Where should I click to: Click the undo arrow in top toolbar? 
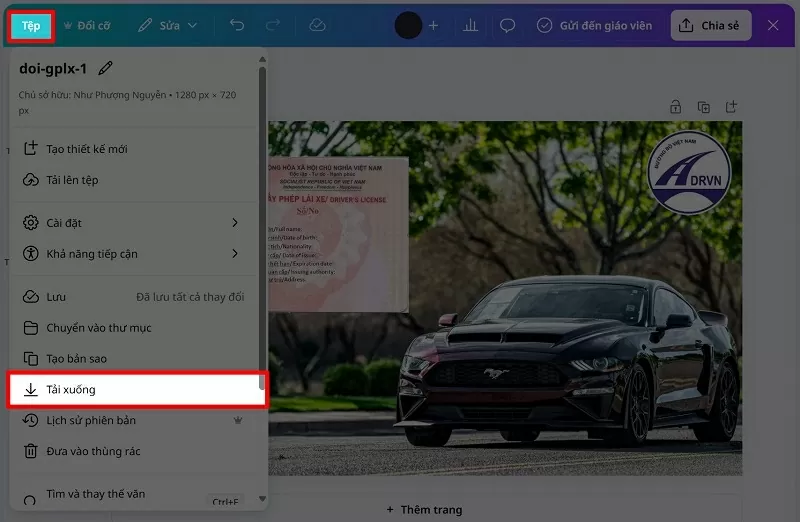click(x=237, y=25)
